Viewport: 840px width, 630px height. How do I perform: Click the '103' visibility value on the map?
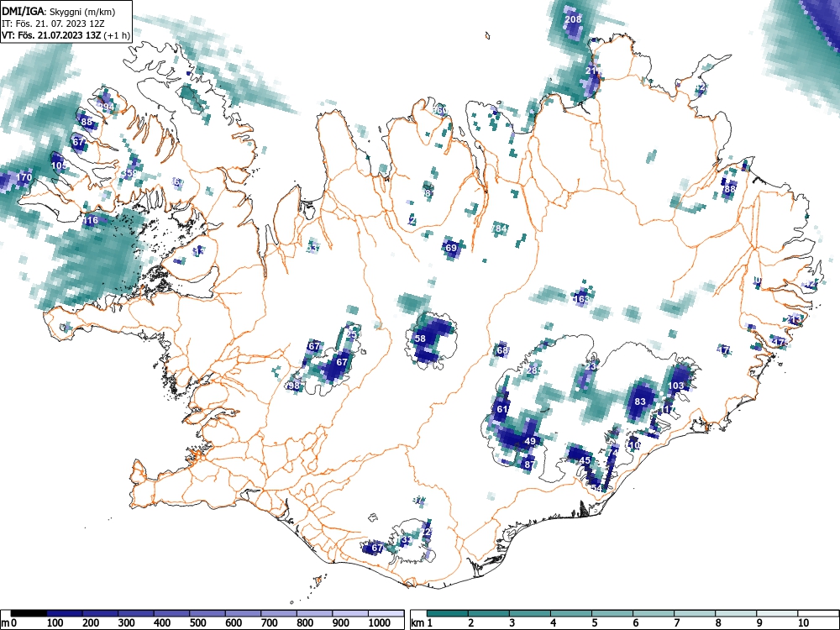point(676,386)
